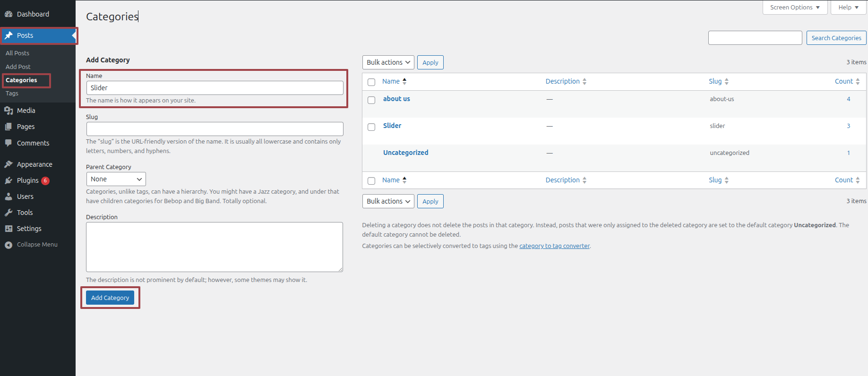Go to All Posts submenu item

[x=17, y=53]
